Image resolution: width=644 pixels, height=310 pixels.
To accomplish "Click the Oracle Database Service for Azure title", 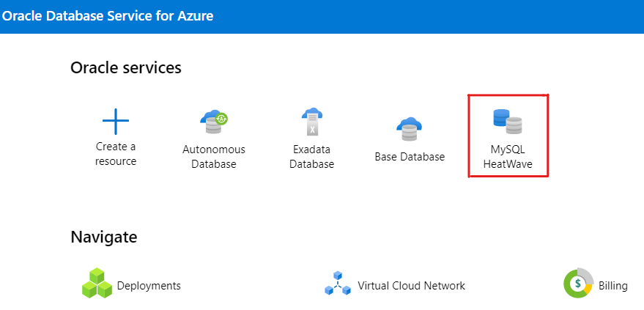I will pyautogui.click(x=108, y=16).
